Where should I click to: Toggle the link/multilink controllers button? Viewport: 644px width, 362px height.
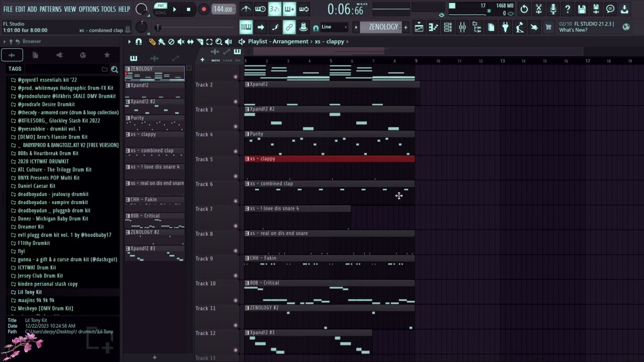[x=289, y=27]
